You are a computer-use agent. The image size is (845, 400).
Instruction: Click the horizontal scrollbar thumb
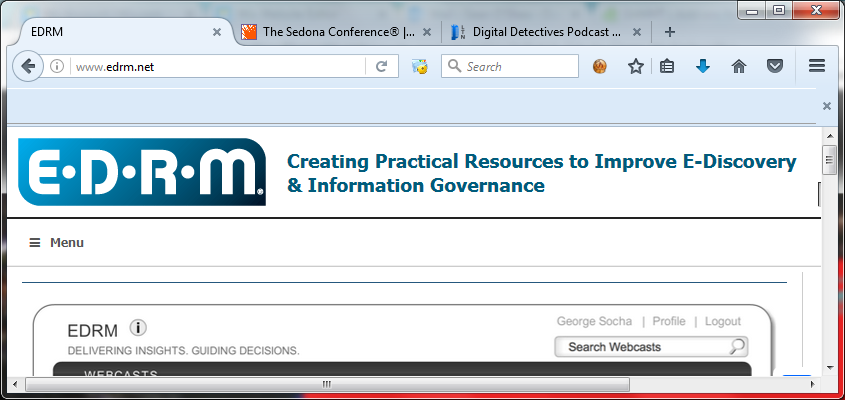tap(328, 384)
